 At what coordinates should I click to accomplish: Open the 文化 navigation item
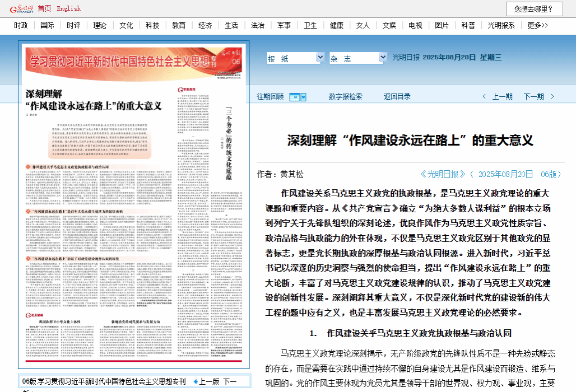click(126, 25)
